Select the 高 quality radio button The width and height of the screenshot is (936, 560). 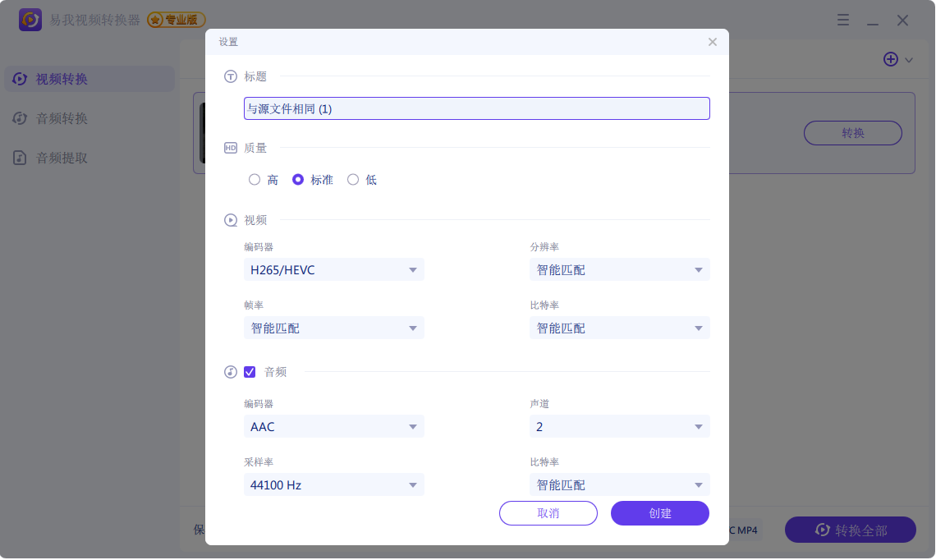click(x=255, y=179)
